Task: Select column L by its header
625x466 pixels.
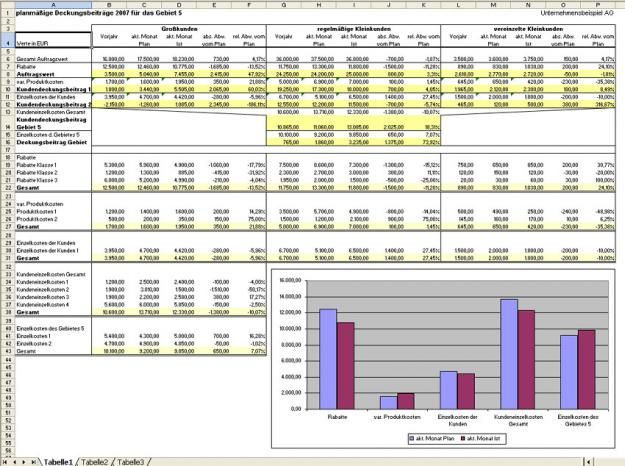Action: pyautogui.click(x=458, y=5)
